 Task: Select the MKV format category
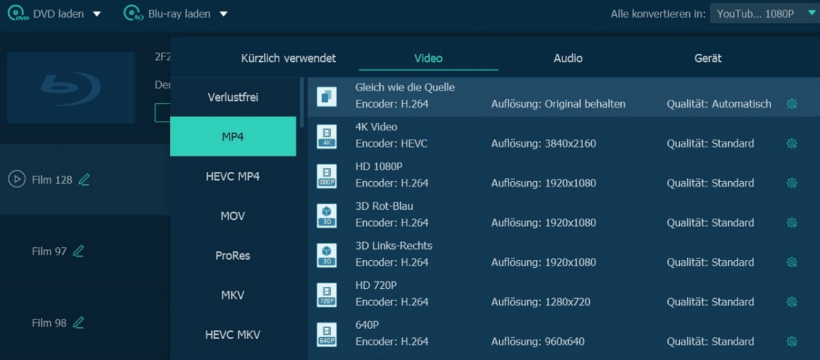(233, 295)
